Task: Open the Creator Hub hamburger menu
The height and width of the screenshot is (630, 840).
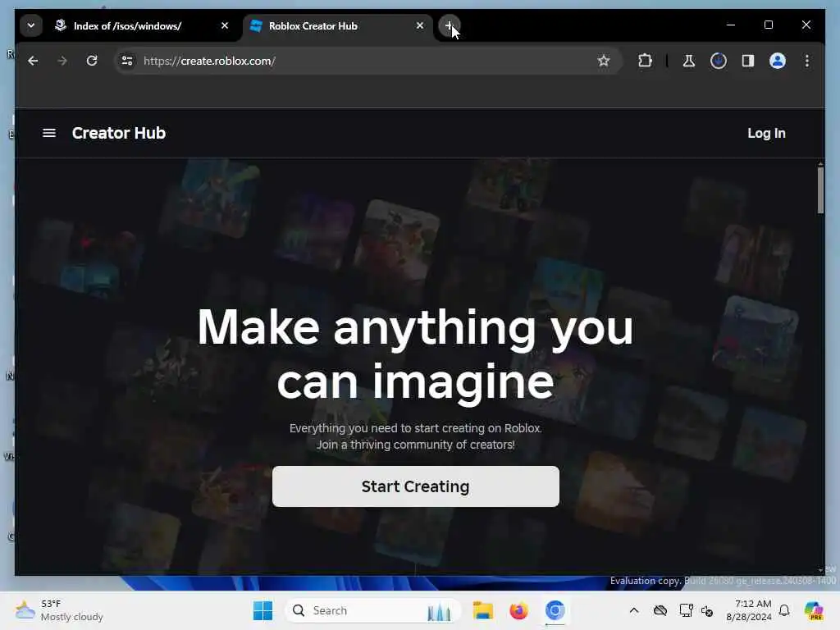Action: [x=48, y=133]
